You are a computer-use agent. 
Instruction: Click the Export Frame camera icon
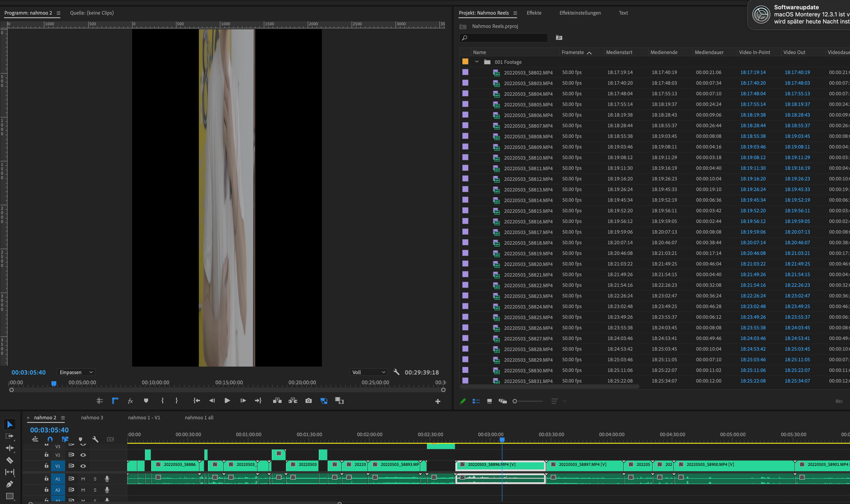tap(308, 401)
